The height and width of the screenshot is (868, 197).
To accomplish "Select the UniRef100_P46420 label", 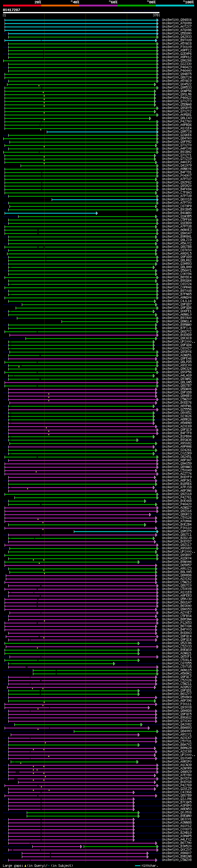I will 177,504.
